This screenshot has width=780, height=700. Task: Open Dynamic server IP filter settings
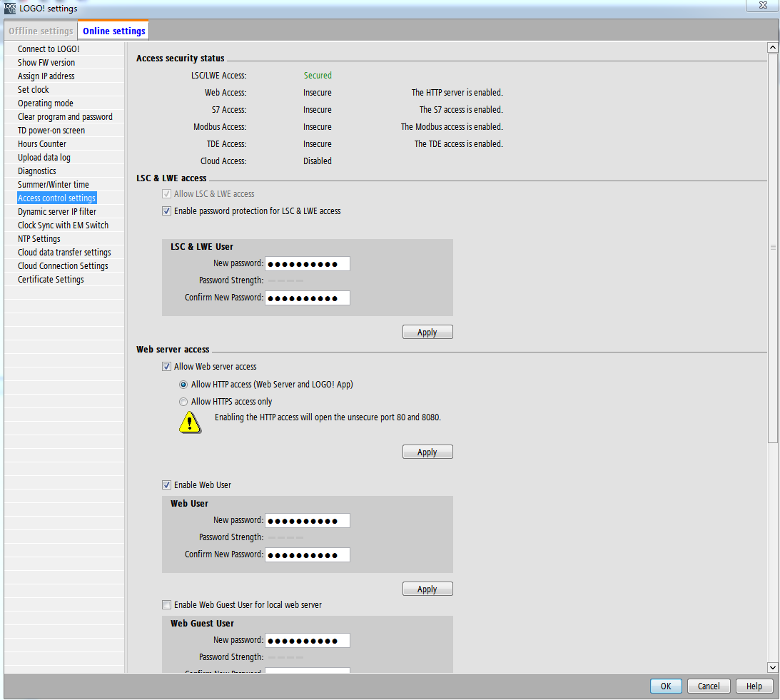(x=57, y=212)
